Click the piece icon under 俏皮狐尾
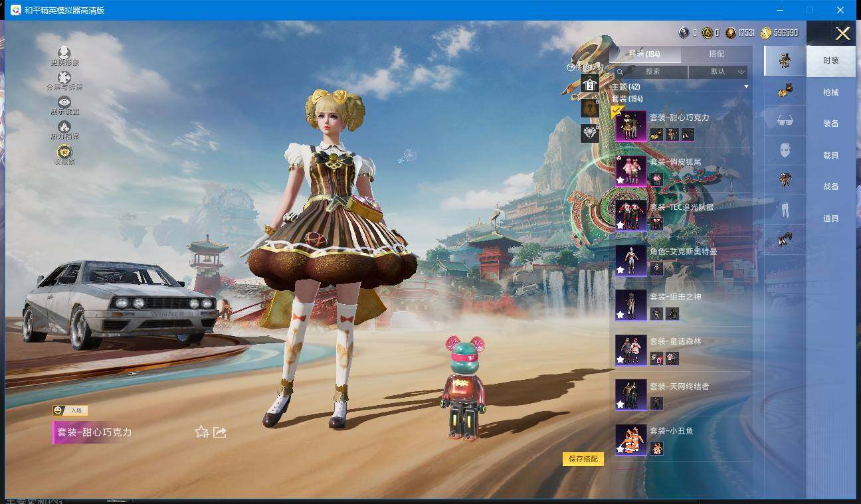Screen dimensions: 861x504 click(656, 179)
